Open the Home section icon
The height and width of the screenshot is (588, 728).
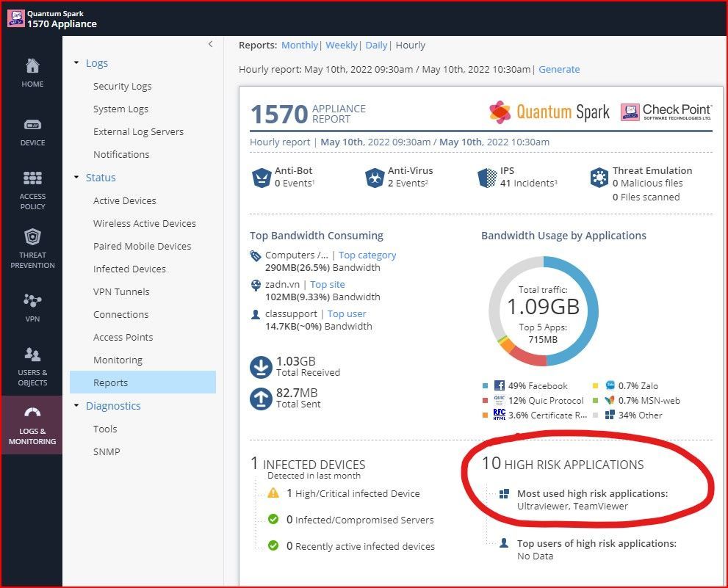(x=32, y=66)
